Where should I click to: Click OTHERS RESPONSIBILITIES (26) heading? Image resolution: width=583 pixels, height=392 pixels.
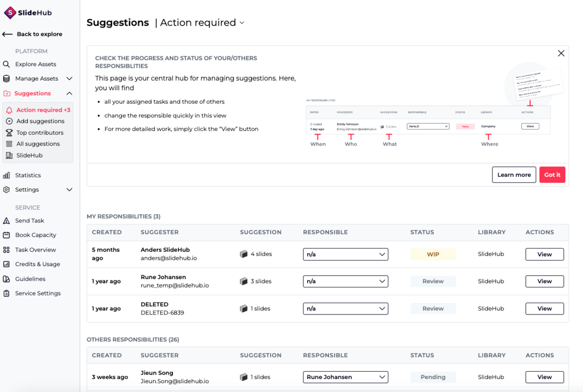pos(133,339)
